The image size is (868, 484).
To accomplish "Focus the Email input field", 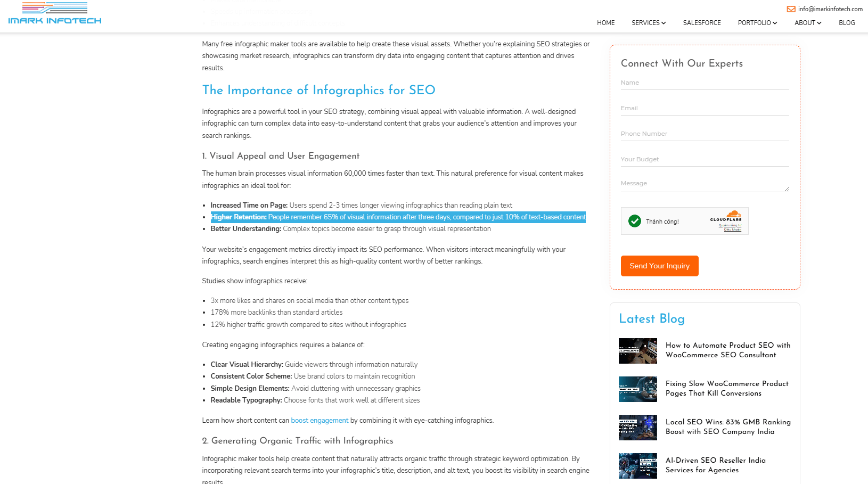I will click(705, 108).
